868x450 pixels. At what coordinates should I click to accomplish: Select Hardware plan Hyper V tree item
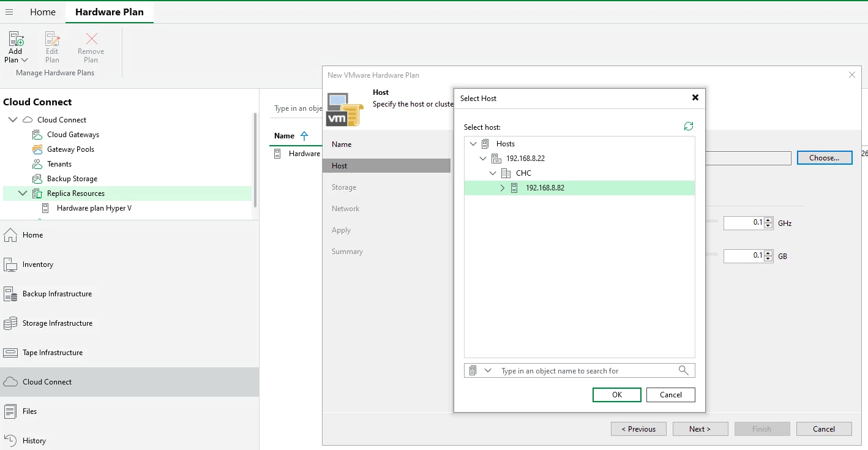tap(94, 208)
